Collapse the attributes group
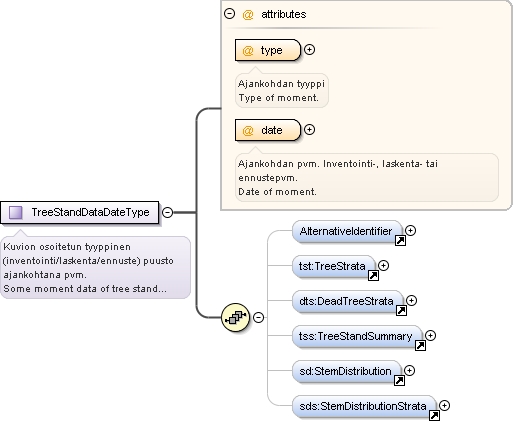514x422 pixels. [229, 14]
